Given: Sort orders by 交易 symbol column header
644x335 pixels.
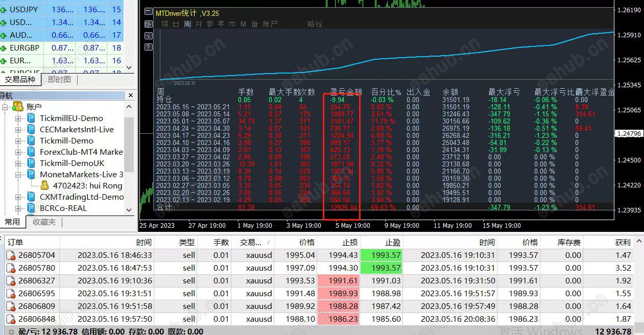Looking at the screenshot, I should 253,243.
